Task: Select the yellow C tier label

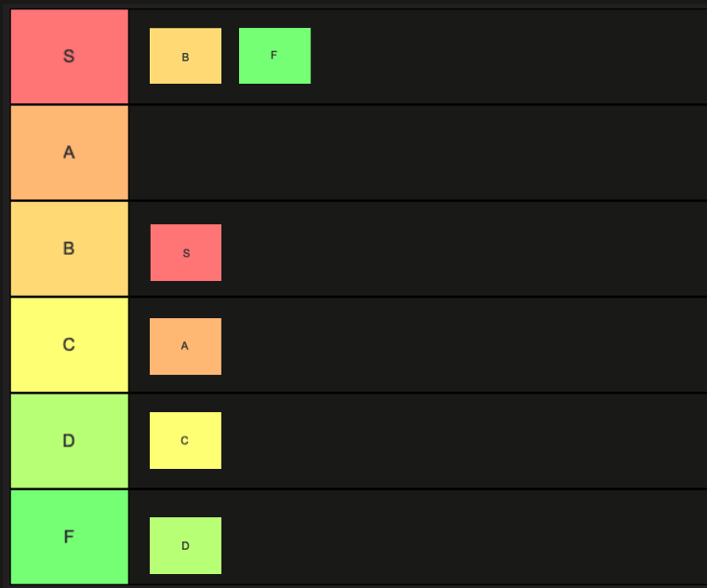Action: (x=69, y=344)
